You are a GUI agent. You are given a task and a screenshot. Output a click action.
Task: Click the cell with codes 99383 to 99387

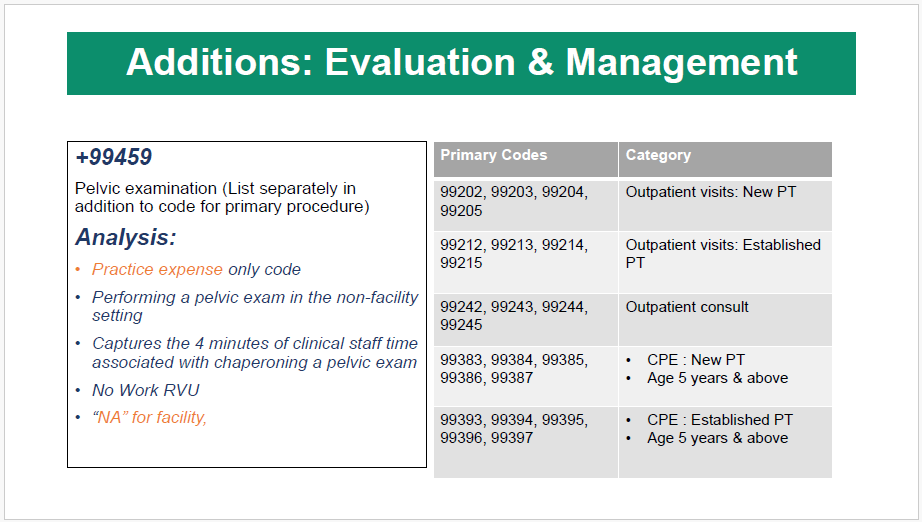tap(514, 369)
